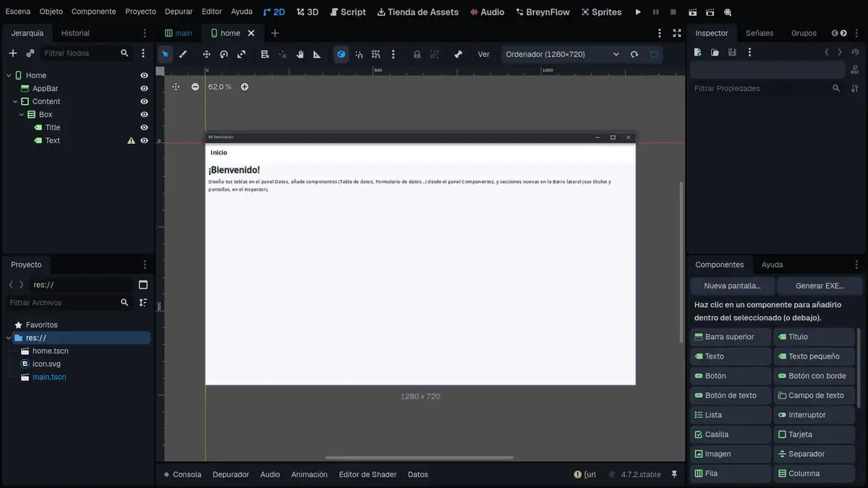Add a Barra superior component
The height and width of the screenshot is (488, 868).
click(731, 337)
